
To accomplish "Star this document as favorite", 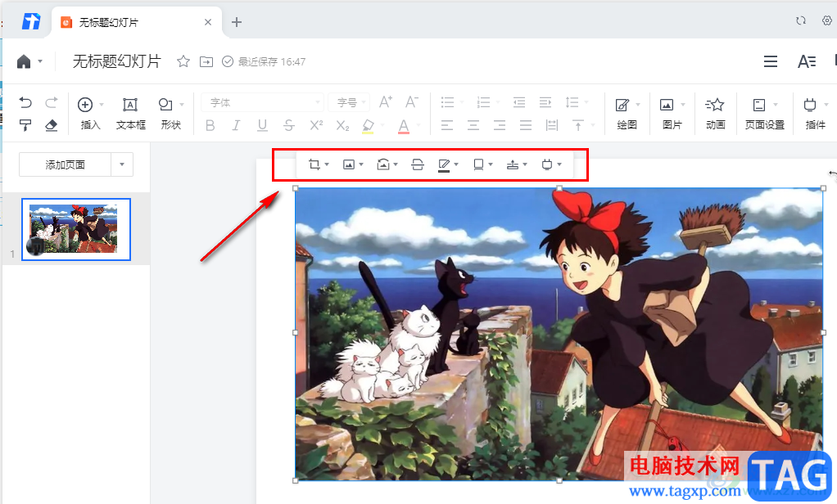I will click(x=183, y=61).
